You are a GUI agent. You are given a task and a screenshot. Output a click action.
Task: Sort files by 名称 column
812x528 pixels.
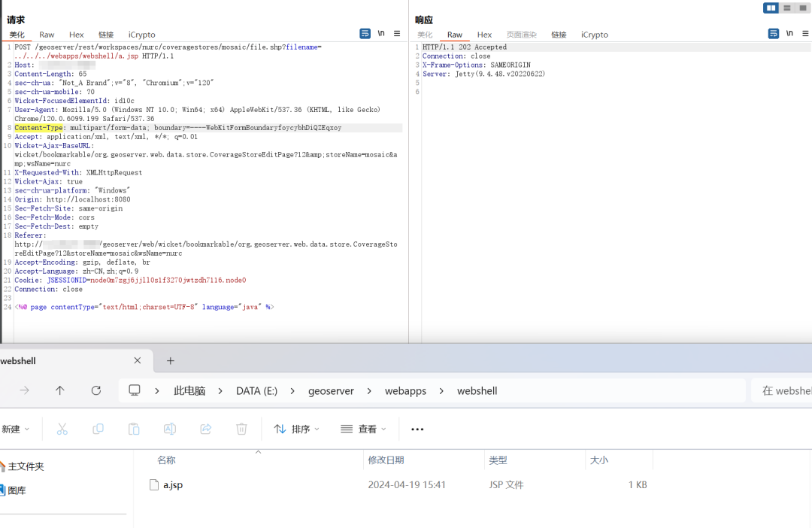[x=166, y=460]
